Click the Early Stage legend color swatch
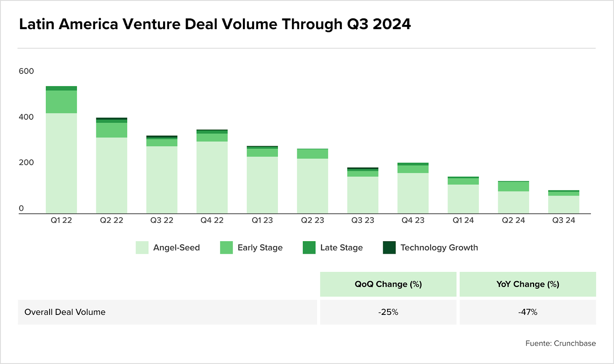614x364 pixels. [226, 247]
